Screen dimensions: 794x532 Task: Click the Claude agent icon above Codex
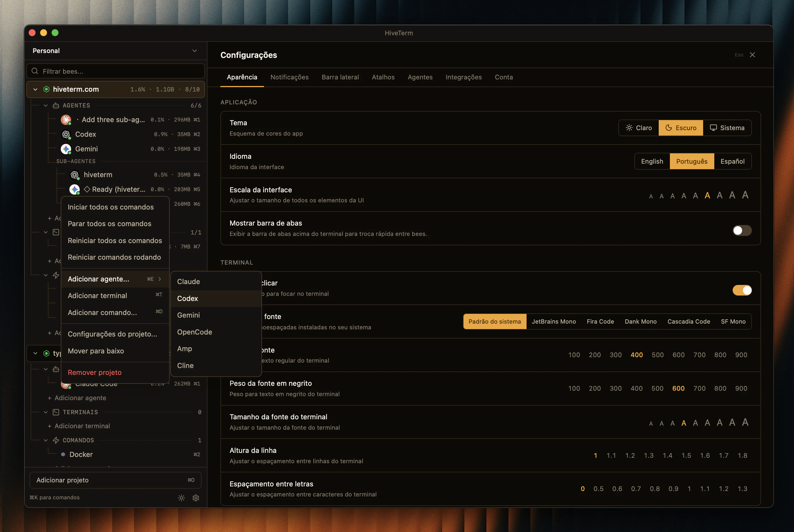coord(66,120)
